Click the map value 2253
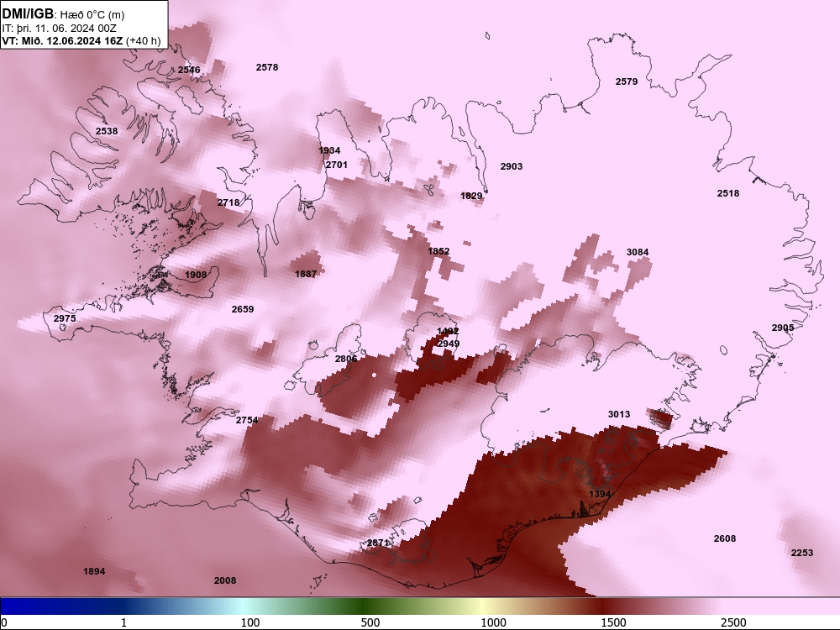This screenshot has width=840, height=630. (x=802, y=553)
